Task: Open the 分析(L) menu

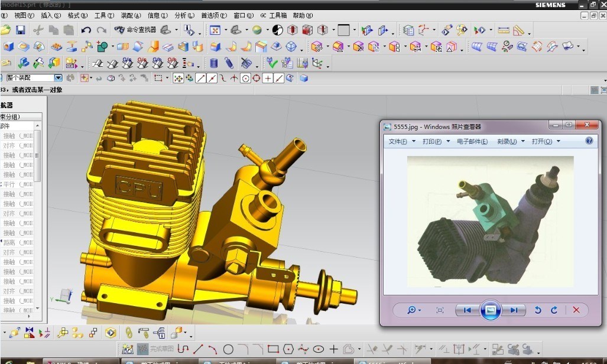Action: click(184, 15)
